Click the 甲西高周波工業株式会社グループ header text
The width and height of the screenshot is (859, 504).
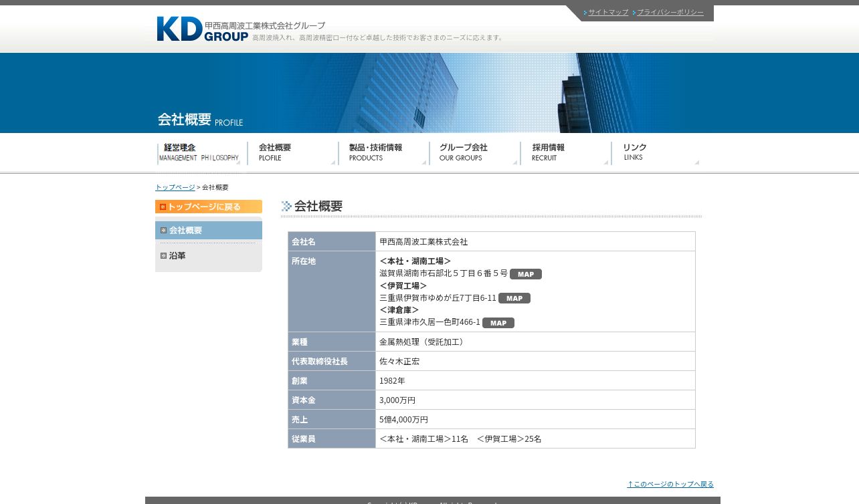[x=265, y=25]
